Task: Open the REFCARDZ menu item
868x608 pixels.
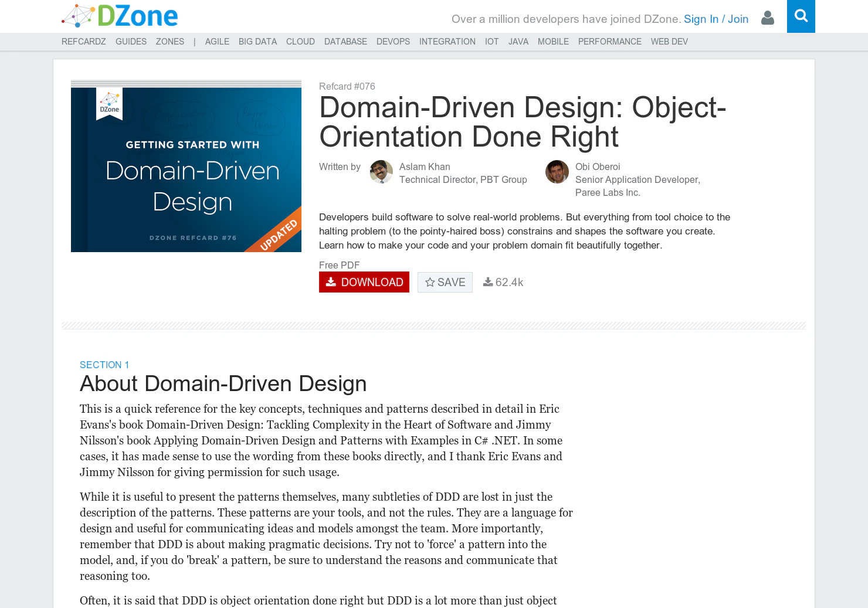Action: tap(84, 41)
